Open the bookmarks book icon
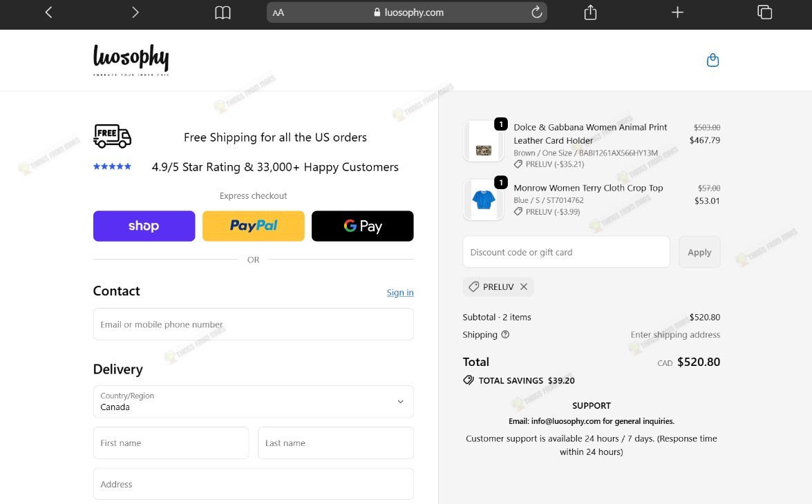Viewport: 812px width, 504px height. 223,12
